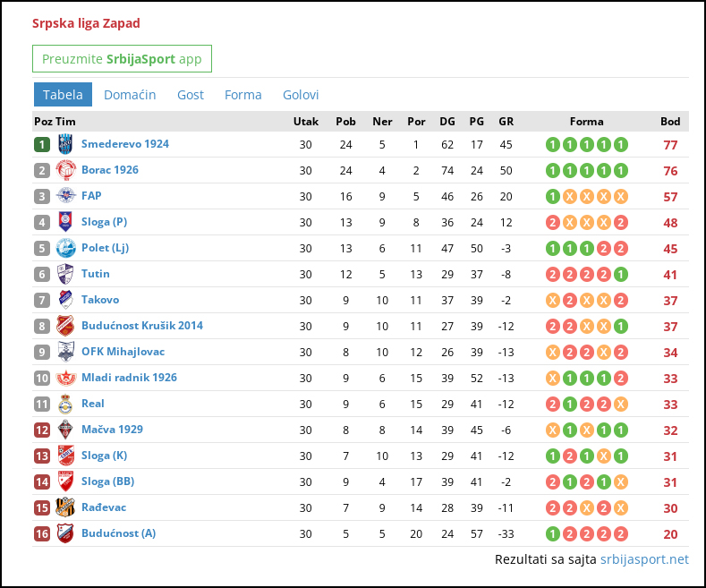This screenshot has height=588, width=706.
Task: Switch to the Domaćin tab
Action: 130,95
